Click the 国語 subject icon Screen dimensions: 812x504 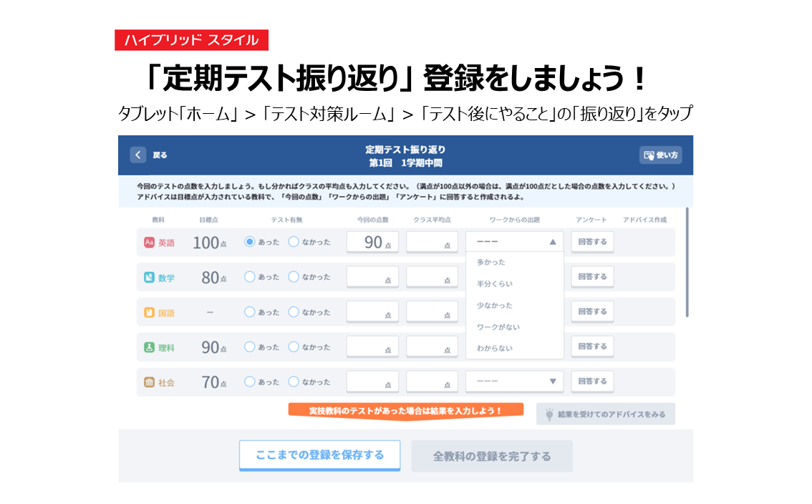(x=149, y=313)
